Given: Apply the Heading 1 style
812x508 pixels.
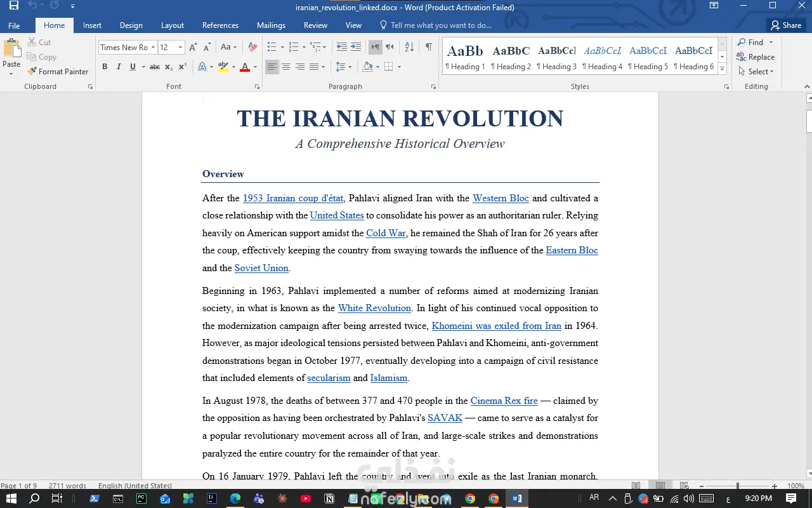Looking at the screenshot, I should (465, 57).
